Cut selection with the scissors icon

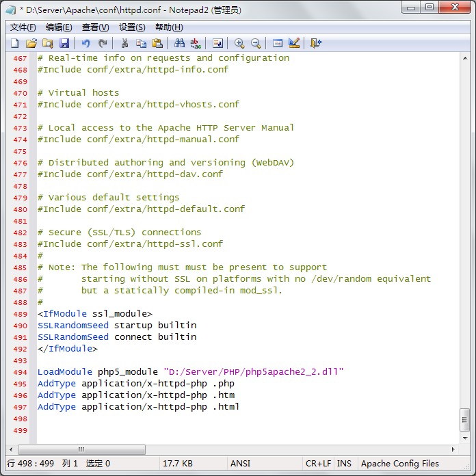tap(124, 43)
